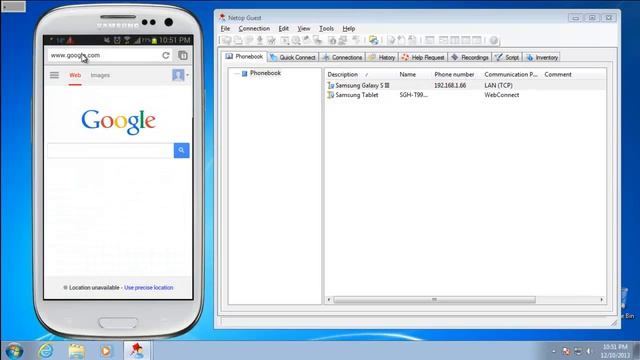Open the File menu
640x360 pixels.
pos(225,29)
